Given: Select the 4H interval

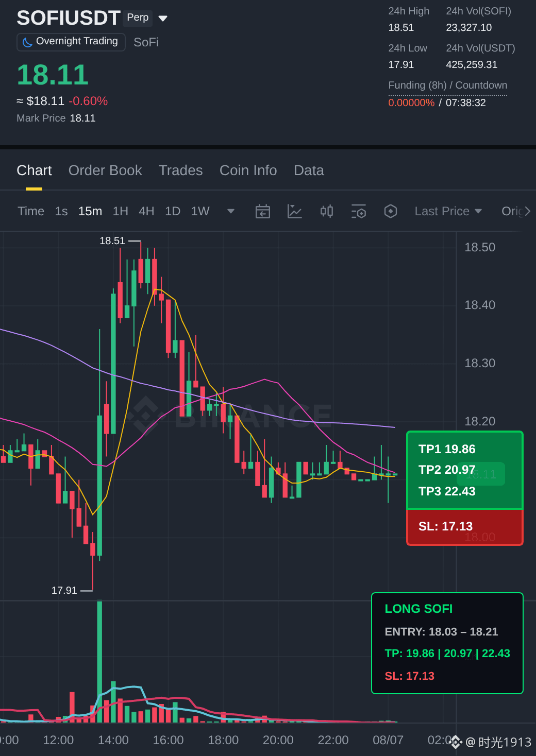Looking at the screenshot, I should 146,211.
